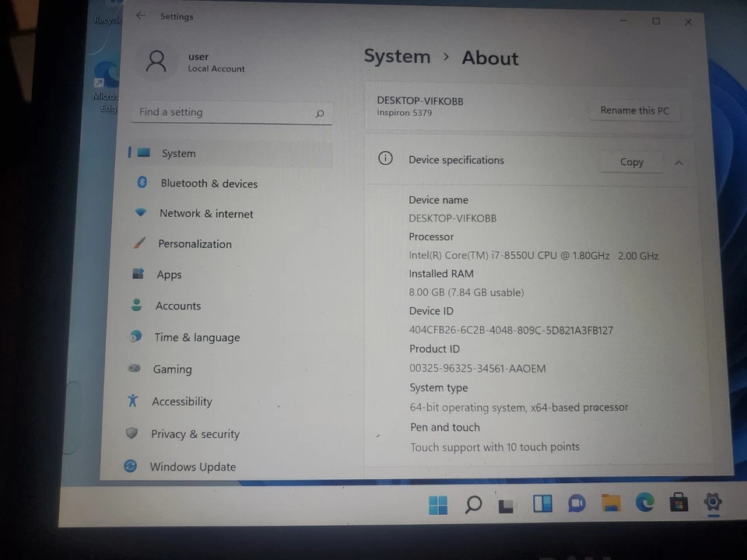Click the System monitor icon in the sidebar
The width and height of the screenshot is (747, 560).
144,153
